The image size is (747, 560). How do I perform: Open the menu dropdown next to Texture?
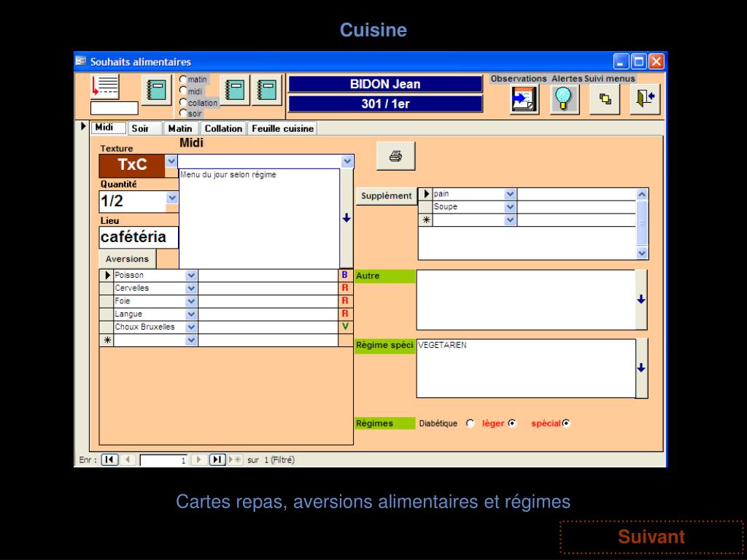coord(347,161)
